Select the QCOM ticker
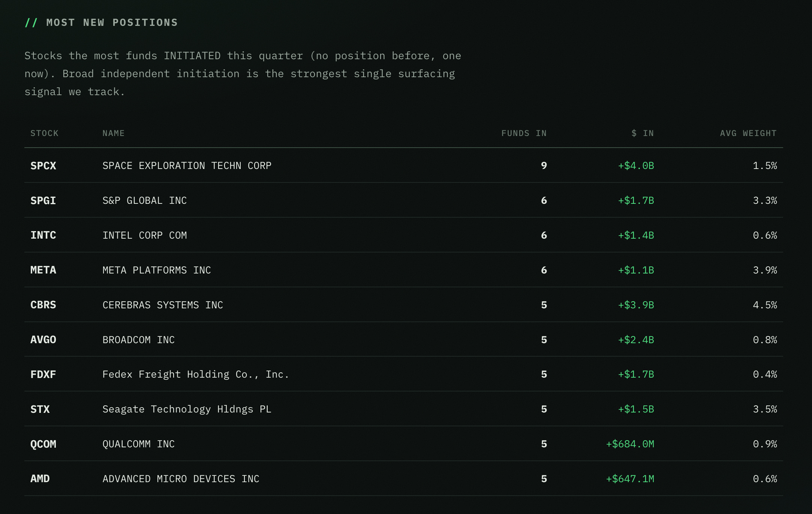812x514 pixels. coord(43,444)
